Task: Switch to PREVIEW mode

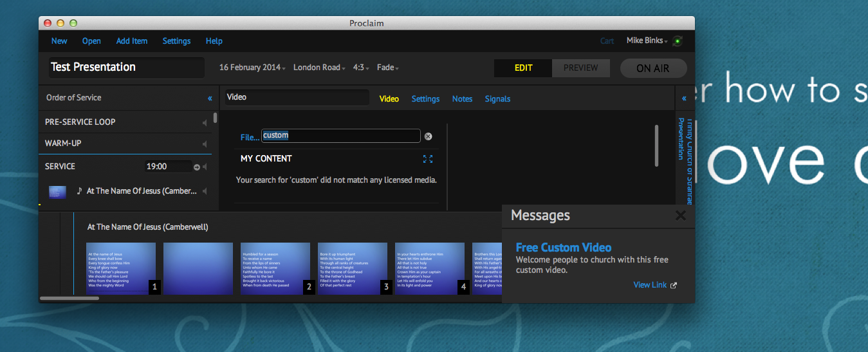Action: click(581, 68)
